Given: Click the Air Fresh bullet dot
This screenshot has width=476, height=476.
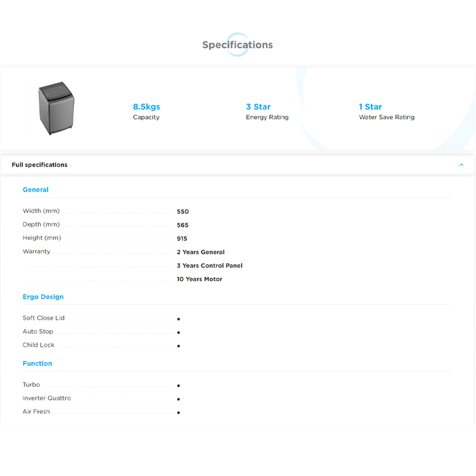Looking at the screenshot, I should point(178,413).
